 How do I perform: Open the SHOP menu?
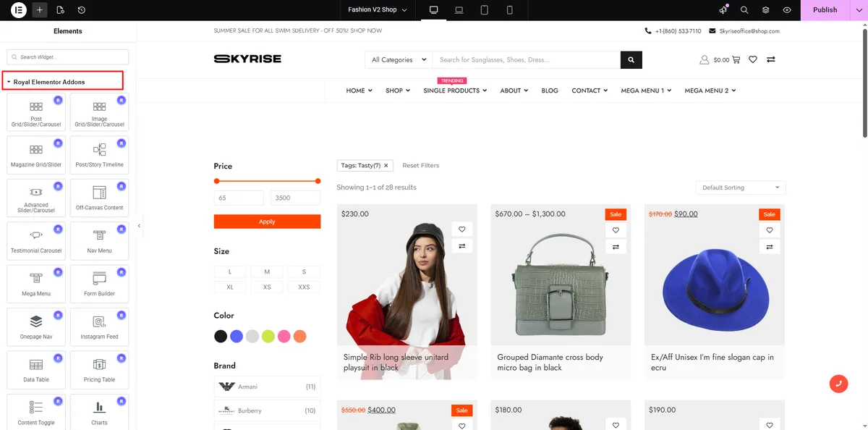click(398, 90)
